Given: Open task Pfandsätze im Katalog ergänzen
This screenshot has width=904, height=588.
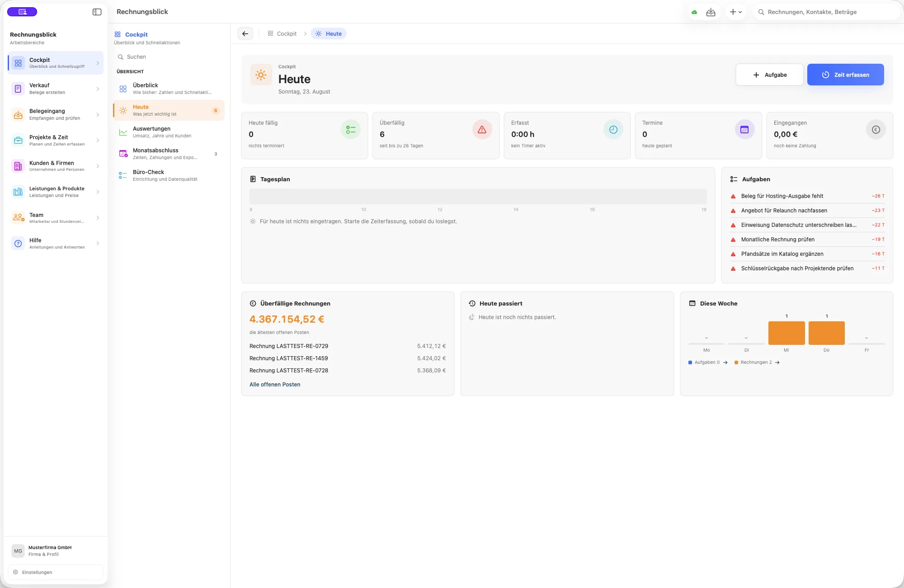Looking at the screenshot, I should tap(807, 254).
